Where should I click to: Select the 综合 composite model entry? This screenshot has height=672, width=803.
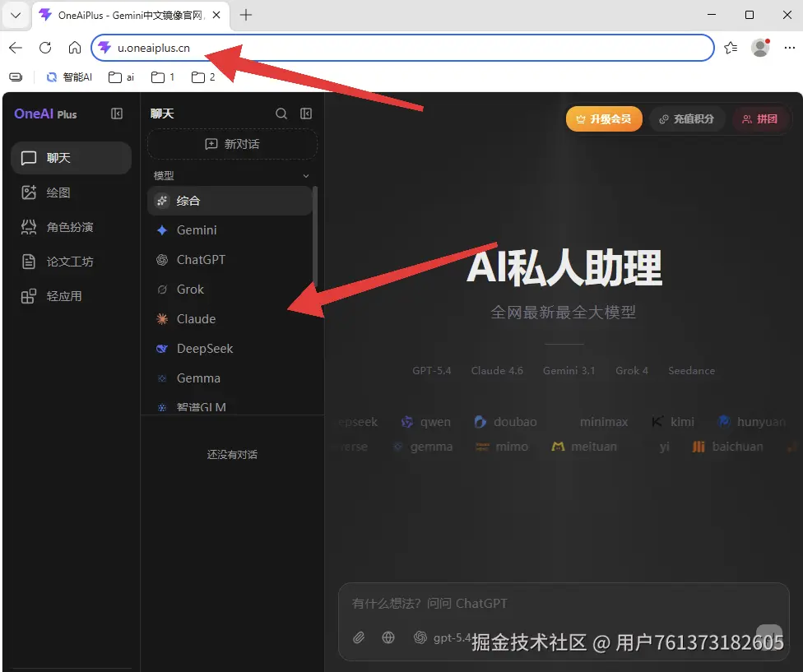pyautogui.click(x=188, y=200)
